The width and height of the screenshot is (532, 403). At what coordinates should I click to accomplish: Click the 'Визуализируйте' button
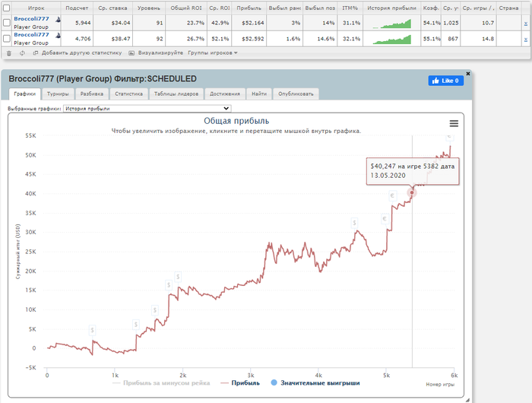[160, 53]
